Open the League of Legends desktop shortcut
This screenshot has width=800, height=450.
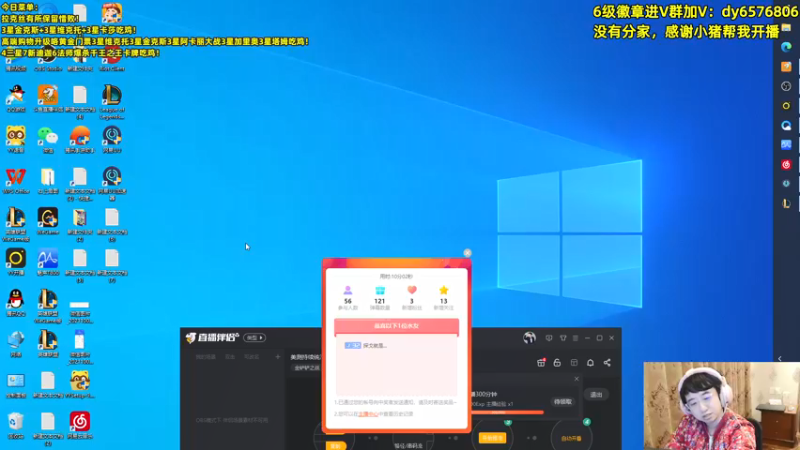pyautogui.click(x=112, y=102)
